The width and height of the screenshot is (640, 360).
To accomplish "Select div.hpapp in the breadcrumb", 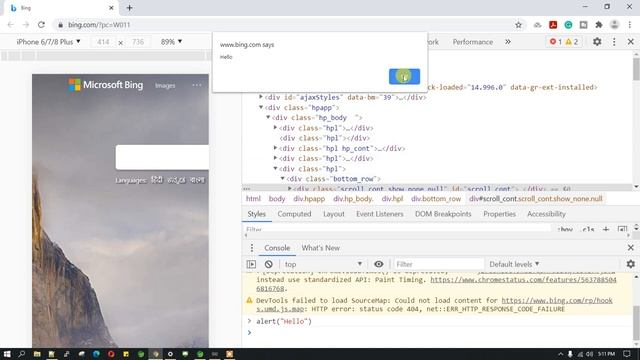I will pyautogui.click(x=309, y=199).
